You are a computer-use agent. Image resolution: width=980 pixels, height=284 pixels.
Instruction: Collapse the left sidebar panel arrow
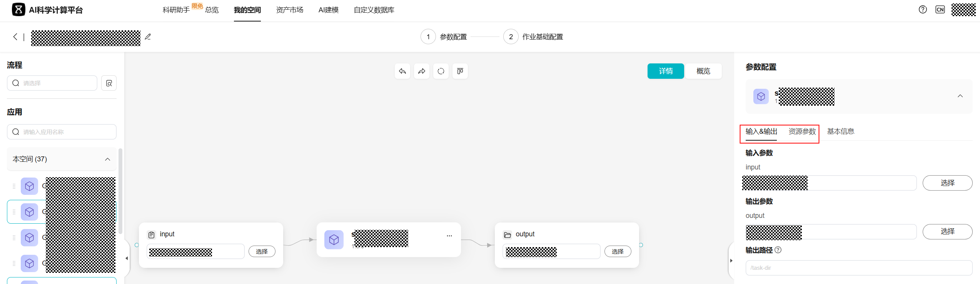click(x=127, y=258)
